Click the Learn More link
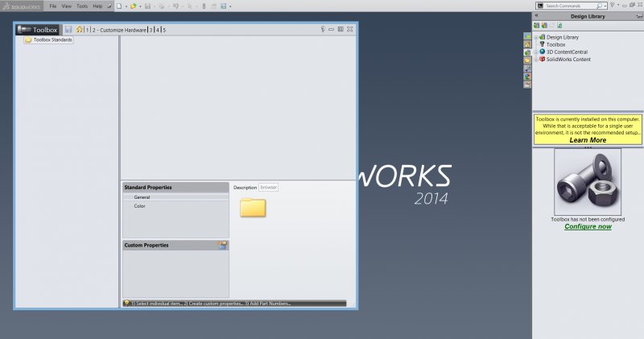 click(x=588, y=140)
